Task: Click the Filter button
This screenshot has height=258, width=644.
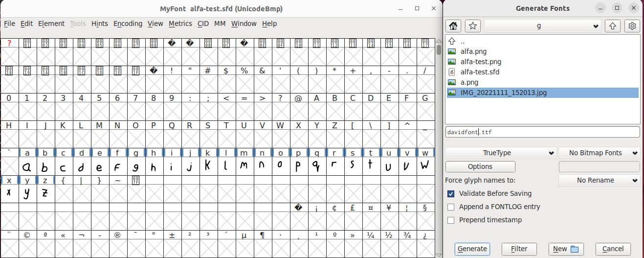Action: tap(519, 249)
